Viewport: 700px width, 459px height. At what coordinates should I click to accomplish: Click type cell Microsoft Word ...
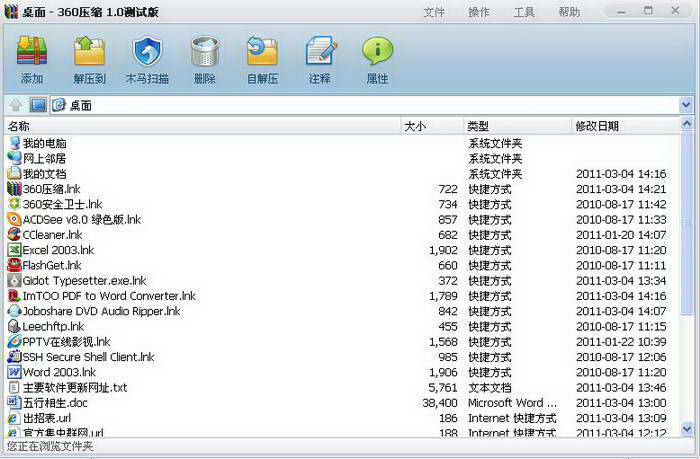[x=512, y=403]
